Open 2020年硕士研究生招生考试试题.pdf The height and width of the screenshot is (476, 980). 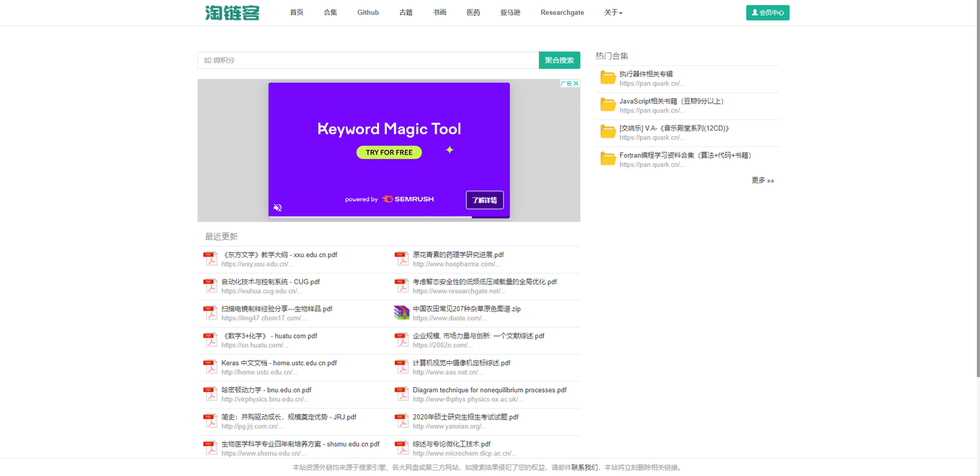coord(465,417)
